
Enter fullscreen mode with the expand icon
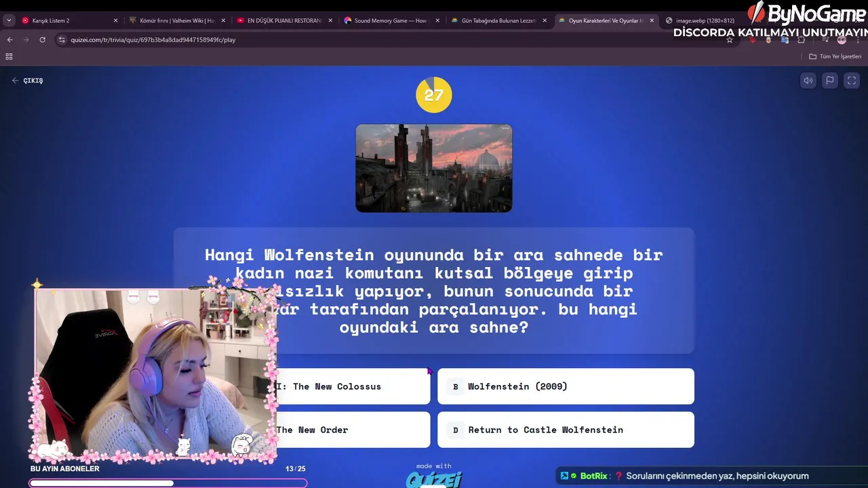coord(852,81)
